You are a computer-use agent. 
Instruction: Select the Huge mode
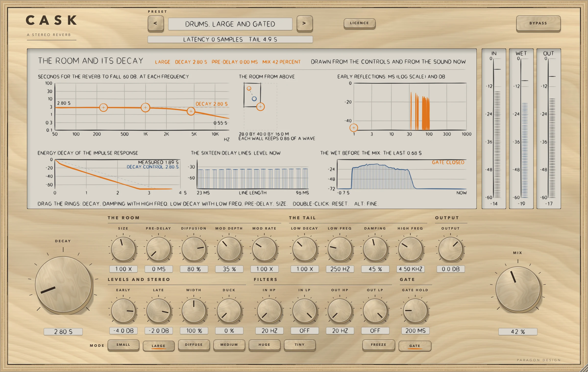[264, 345]
